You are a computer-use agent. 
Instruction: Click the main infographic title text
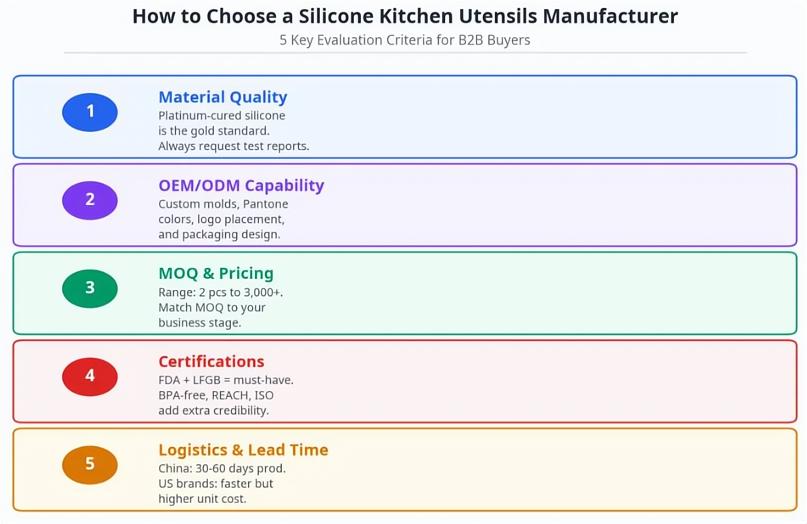pyautogui.click(x=404, y=16)
